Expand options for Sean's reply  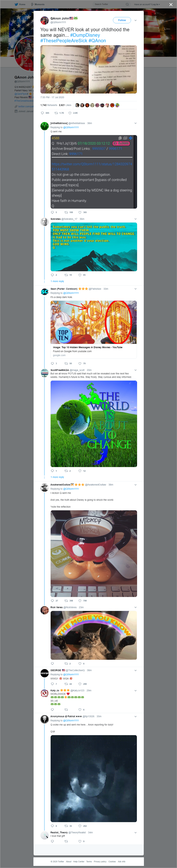pos(135,289)
